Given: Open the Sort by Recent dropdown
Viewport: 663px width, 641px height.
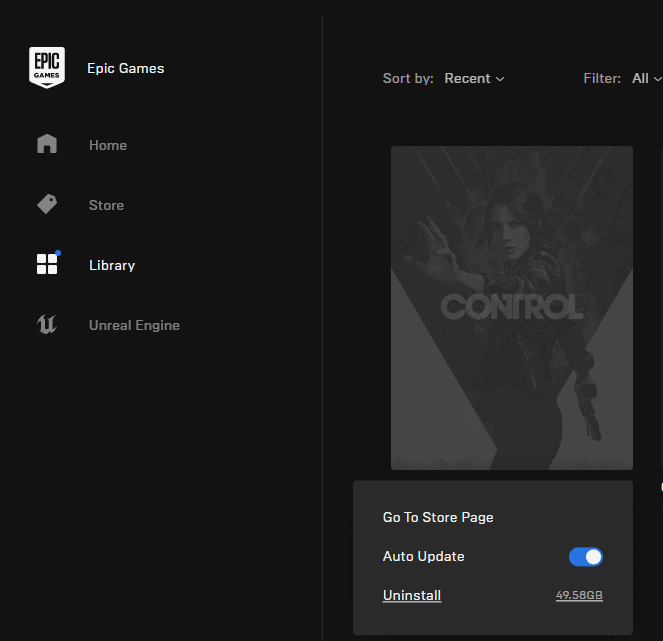Looking at the screenshot, I should coord(474,78).
